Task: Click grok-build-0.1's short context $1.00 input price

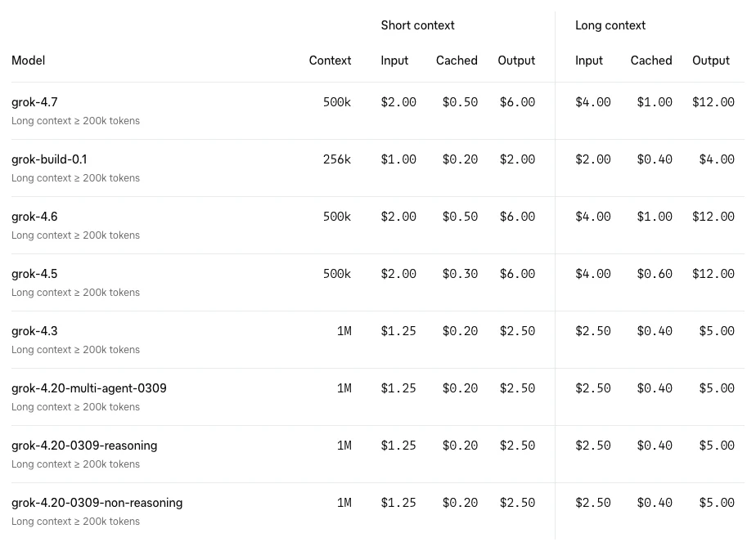Action: point(398,159)
